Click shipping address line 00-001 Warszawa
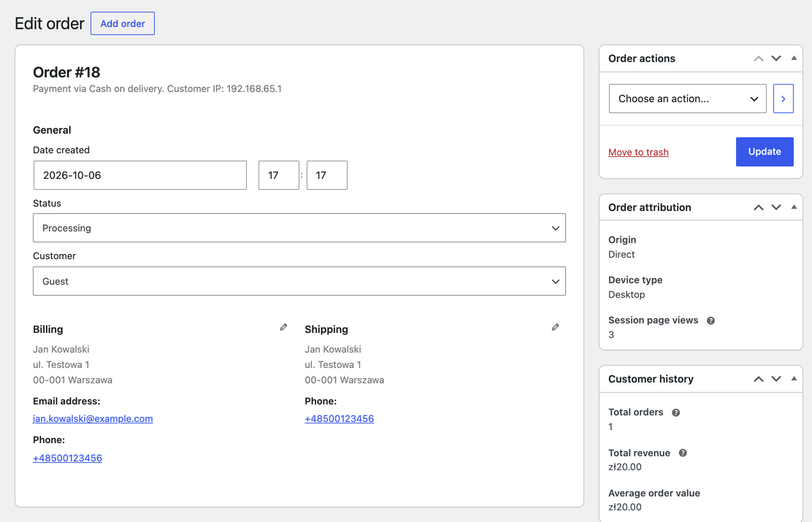This screenshot has height=522, width=812. tap(345, 380)
